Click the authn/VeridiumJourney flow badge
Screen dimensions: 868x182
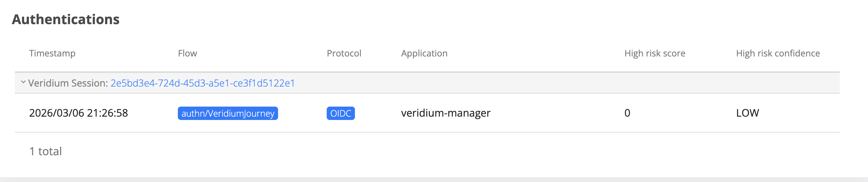228,113
